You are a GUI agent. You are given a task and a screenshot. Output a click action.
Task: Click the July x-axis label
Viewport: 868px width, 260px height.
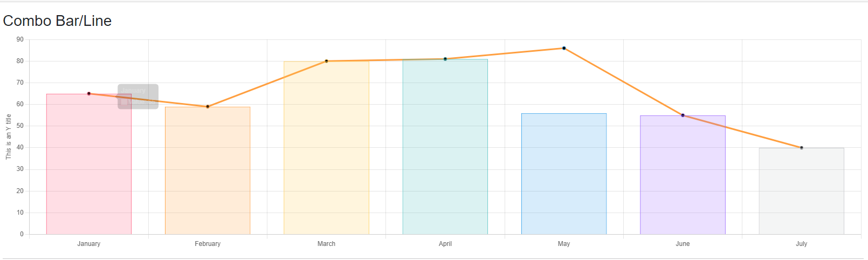[x=801, y=244]
